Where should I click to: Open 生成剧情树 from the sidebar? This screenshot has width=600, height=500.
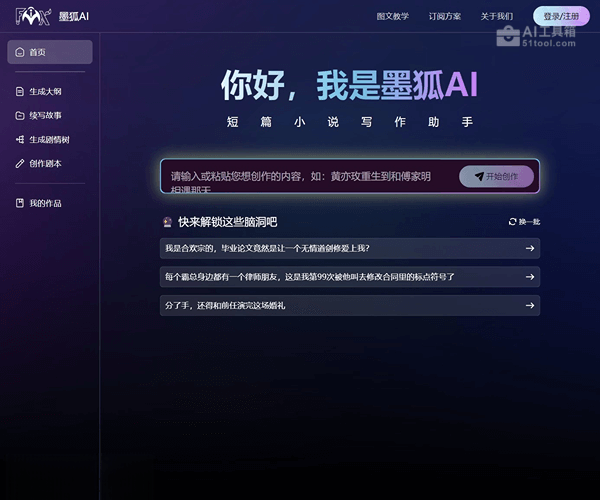click(48, 139)
